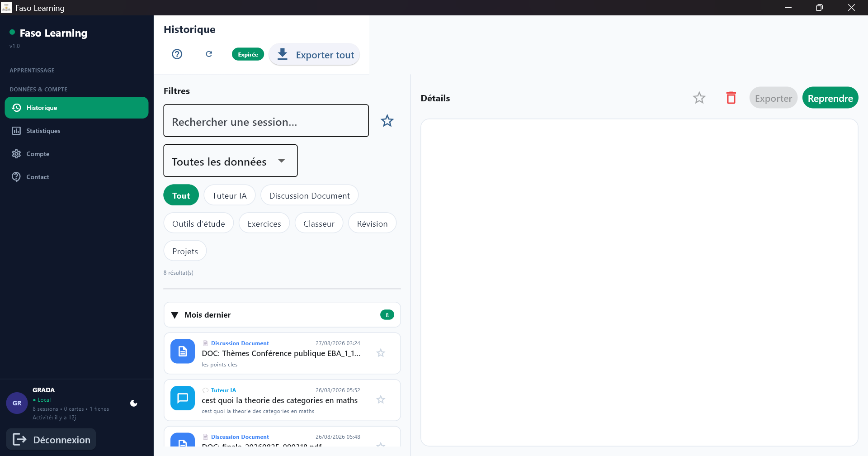Click the chat bubble icon for Tuteur IA session
The image size is (868, 456).
[183, 398]
